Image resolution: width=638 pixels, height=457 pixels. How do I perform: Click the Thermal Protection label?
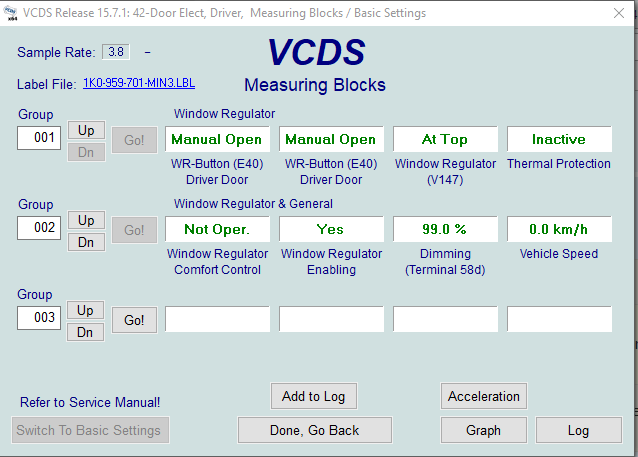coord(559,164)
